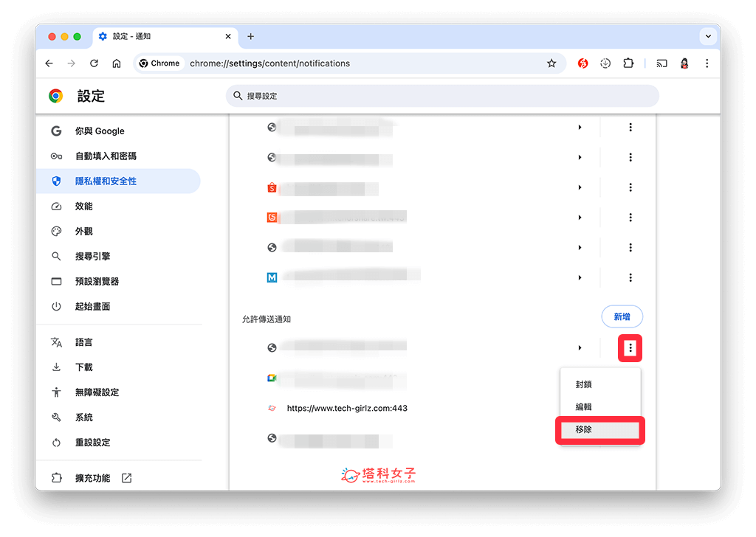Image resolution: width=756 pixels, height=537 pixels.
Task: Open 系統 settings section
Action: point(119,417)
